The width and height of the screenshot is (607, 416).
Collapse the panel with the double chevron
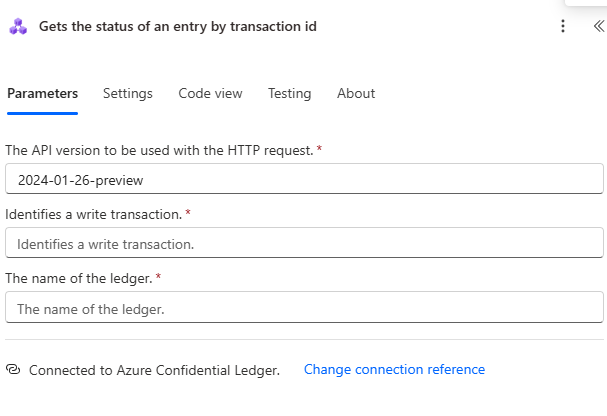point(597,27)
